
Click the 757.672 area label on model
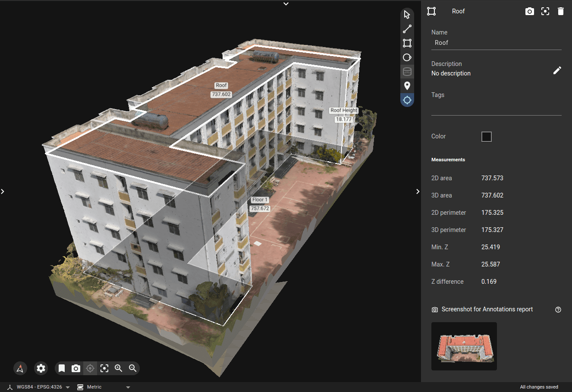click(260, 209)
